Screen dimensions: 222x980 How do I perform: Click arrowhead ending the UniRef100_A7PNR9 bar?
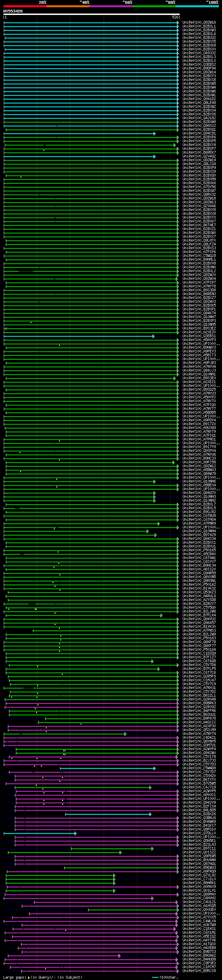(159, 524)
